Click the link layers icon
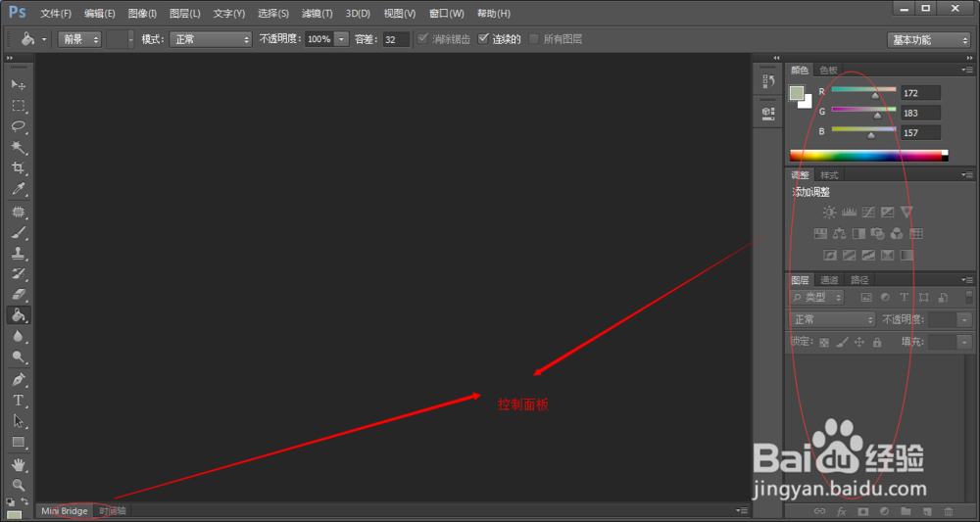Image resolution: width=980 pixels, height=522 pixels. point(819,511)
